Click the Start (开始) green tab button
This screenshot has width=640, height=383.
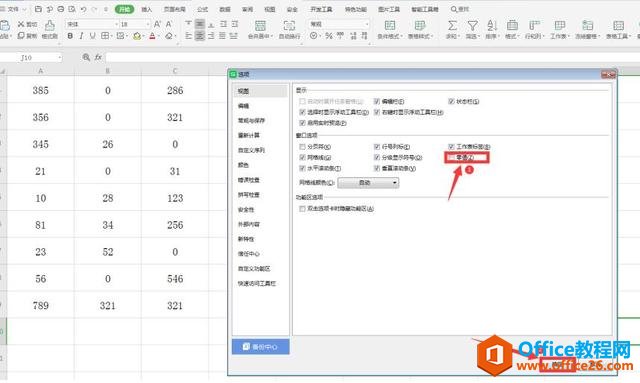click(x=124, y=9)
